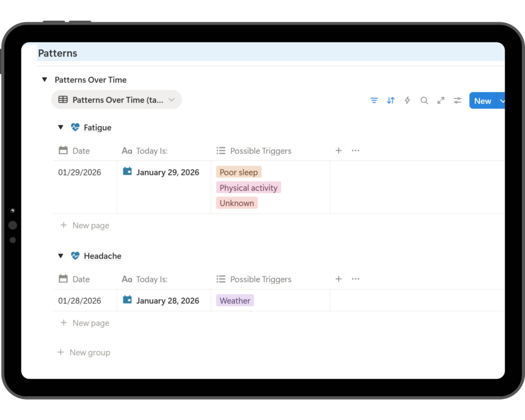Screen dimensions: 525x420
Task: Click the calendar icon on the Date column
Action: pyautogui.click(x=62, y=150)
